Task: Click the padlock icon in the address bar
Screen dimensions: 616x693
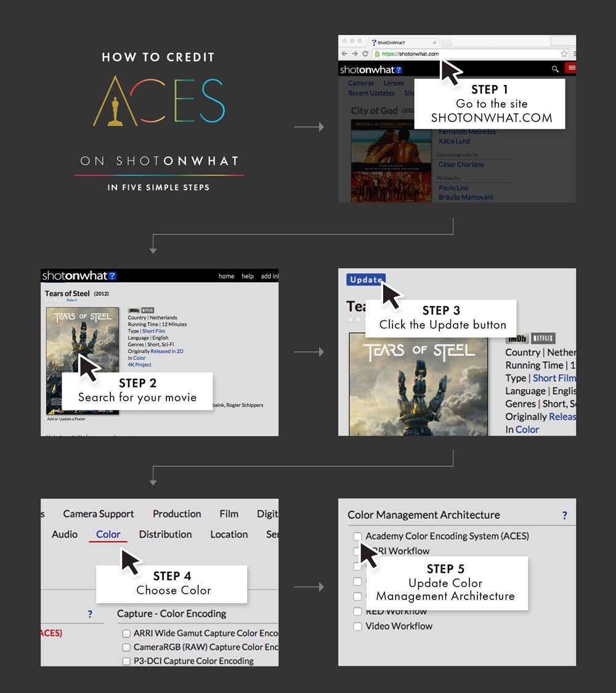Action: click(x=377, y=54)
